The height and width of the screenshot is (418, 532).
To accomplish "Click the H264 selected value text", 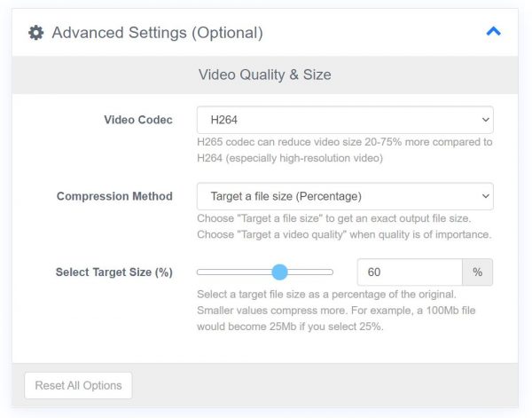I will point(224,120).
